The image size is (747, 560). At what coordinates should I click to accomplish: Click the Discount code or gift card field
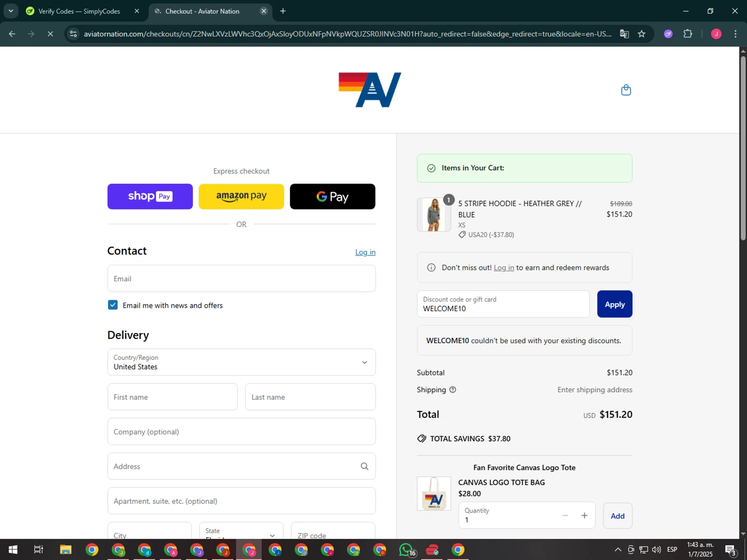(x=503, y=304)
